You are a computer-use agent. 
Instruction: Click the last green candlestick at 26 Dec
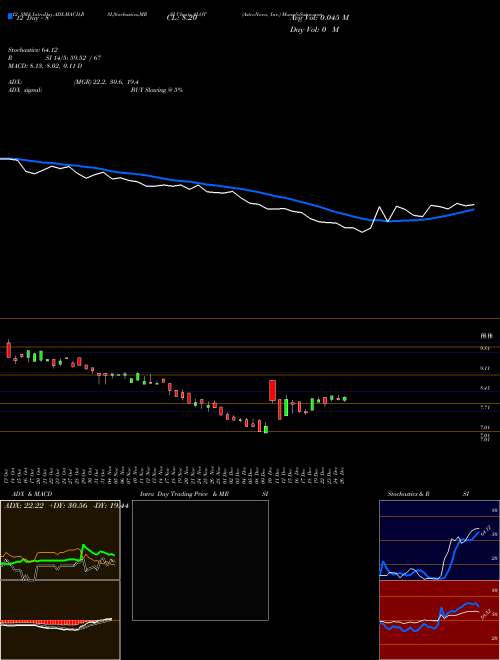[345, 399]
